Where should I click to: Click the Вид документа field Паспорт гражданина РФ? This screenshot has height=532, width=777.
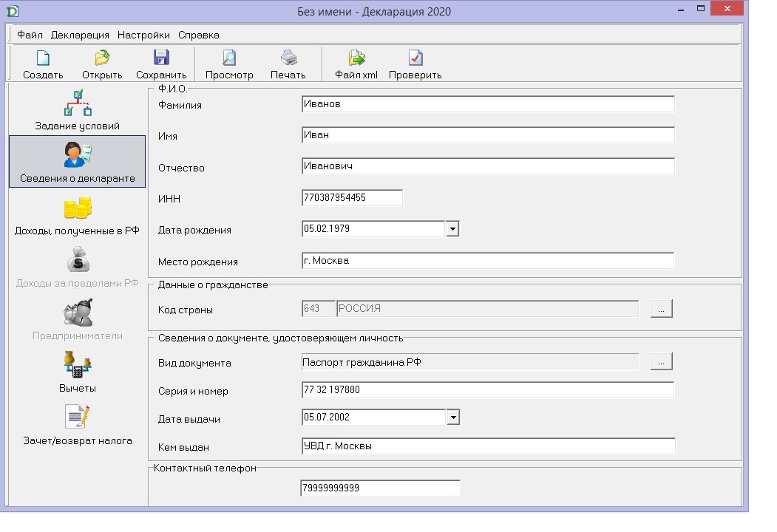point(469,362)
